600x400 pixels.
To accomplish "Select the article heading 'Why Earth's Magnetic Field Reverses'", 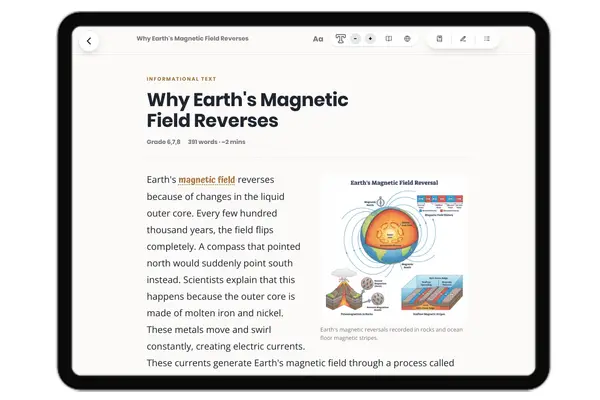I will point(248,110).
